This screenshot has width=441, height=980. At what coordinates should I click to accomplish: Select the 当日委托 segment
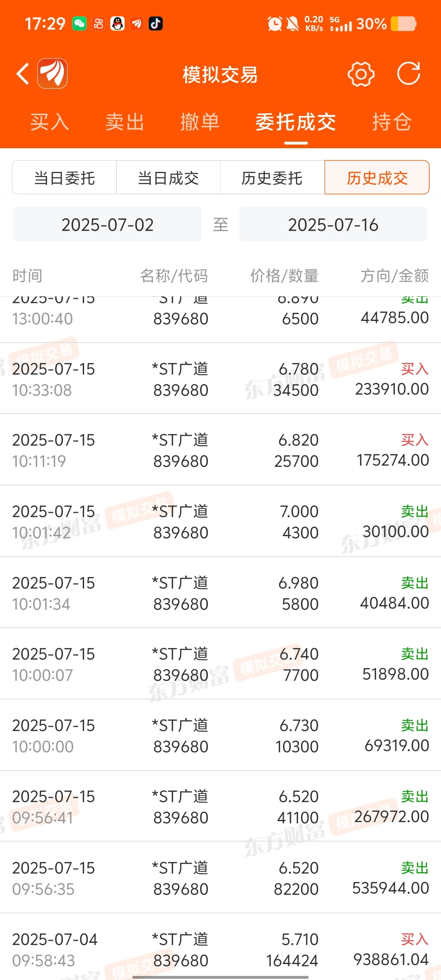pyautogui.click(x=65, y=178)
